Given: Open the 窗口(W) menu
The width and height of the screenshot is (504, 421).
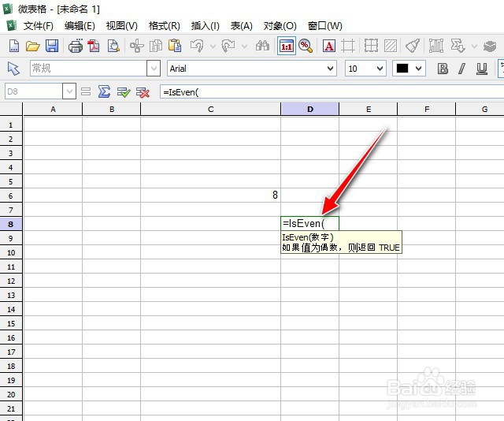Looking at the screenshot, I should [x=325, y=26].
